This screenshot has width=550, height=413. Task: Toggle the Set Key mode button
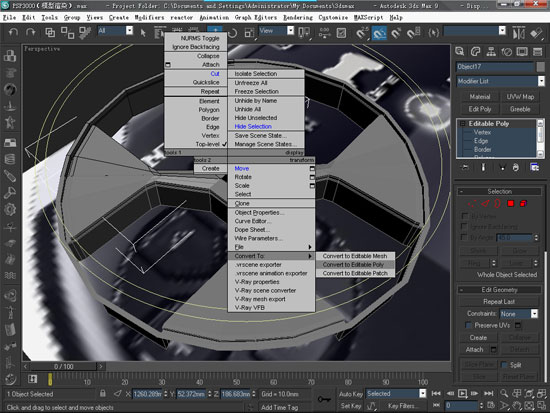350,406
